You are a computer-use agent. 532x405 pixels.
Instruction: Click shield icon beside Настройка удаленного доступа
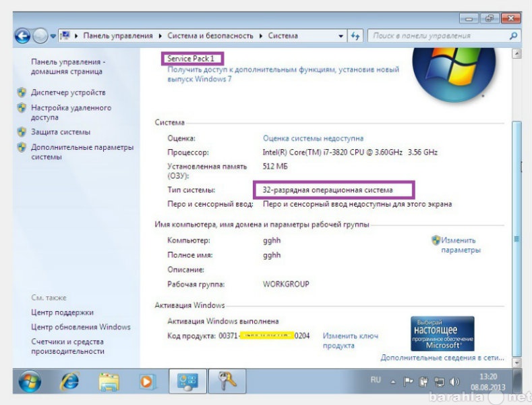click(x=22, y=108)
